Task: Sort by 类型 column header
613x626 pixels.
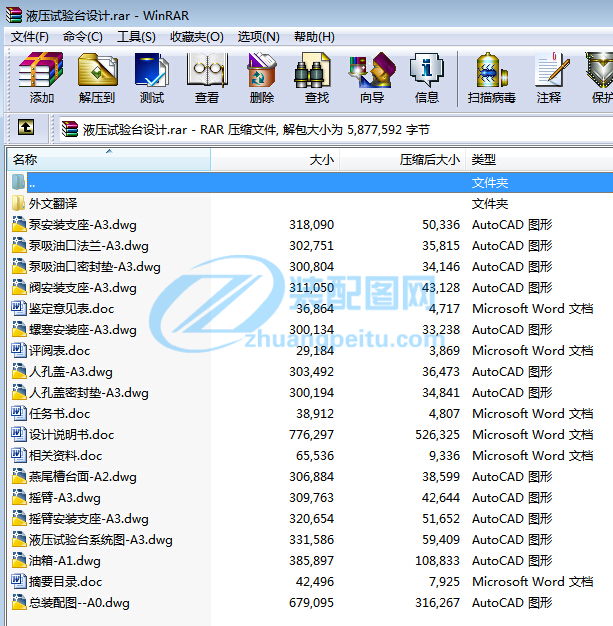Action: [539, 160]
